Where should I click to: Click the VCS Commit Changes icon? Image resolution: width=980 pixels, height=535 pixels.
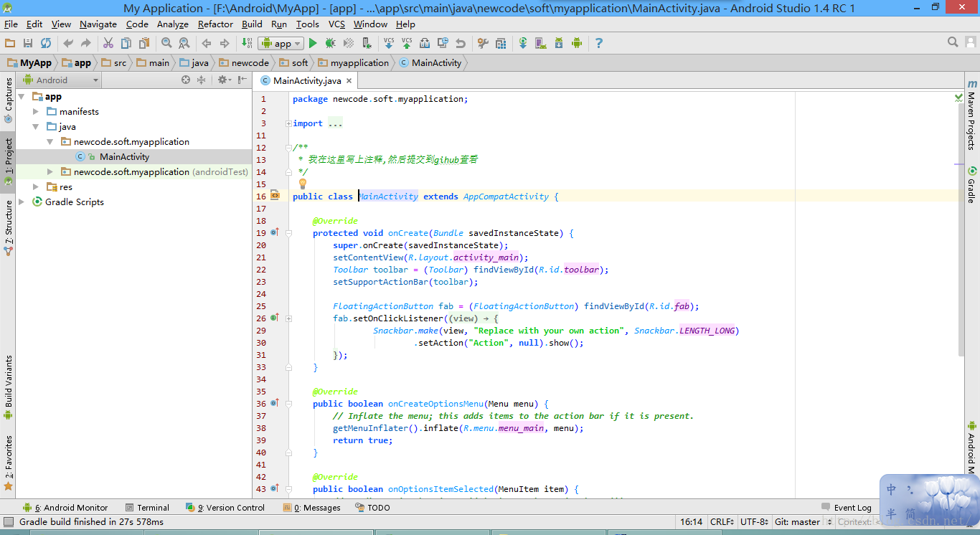click(x=407, y=43)
